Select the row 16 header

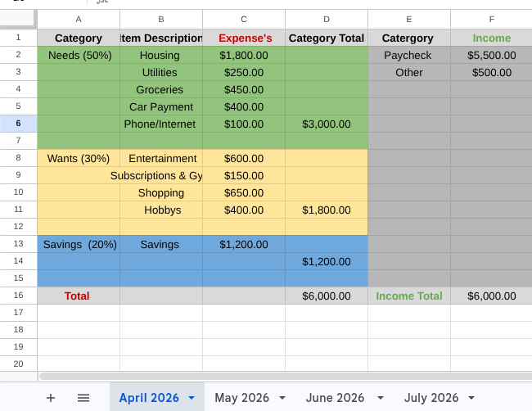point(18,296)
